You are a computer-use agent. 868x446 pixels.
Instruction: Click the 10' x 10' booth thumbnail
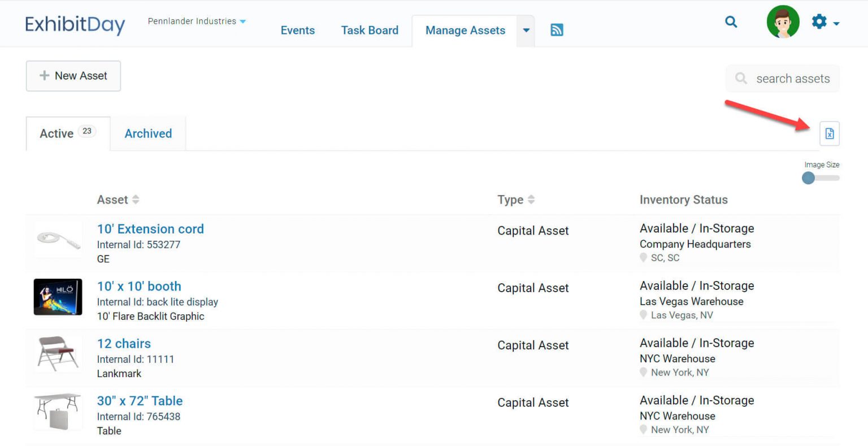click(57, 297)
